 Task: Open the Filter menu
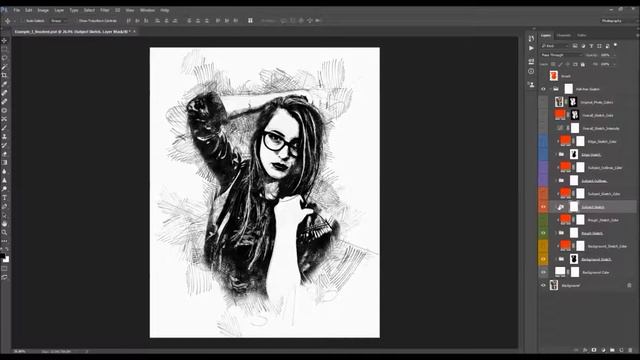105,10
